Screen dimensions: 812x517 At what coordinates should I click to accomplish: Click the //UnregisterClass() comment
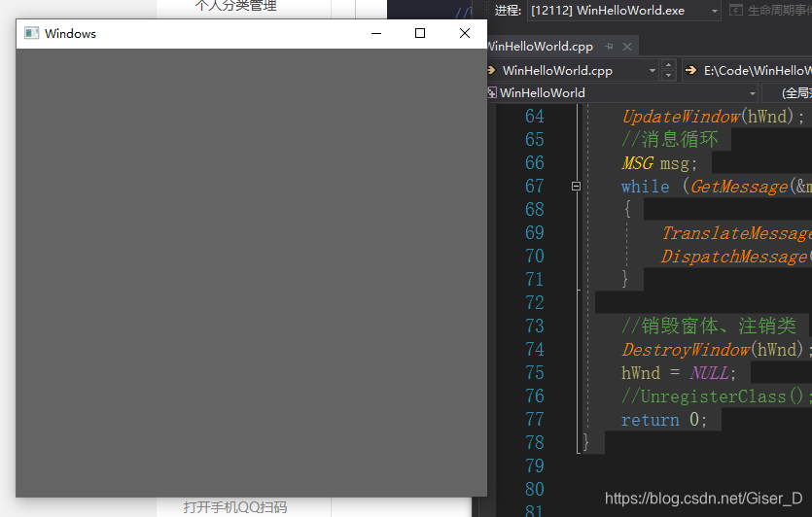(717, 396)
